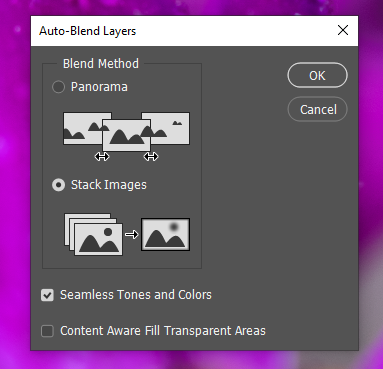
Task: Click the Panorama label text
Action: click(x=99, y=87)
